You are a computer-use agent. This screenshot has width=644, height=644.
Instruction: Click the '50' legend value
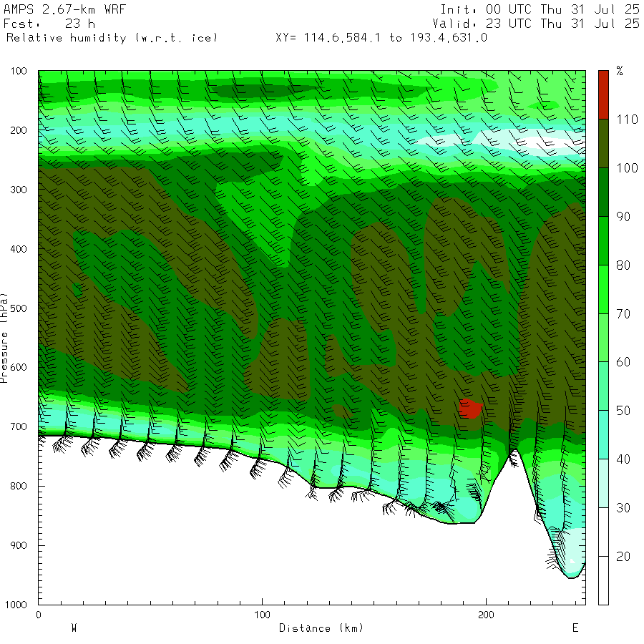coord(623,411)
